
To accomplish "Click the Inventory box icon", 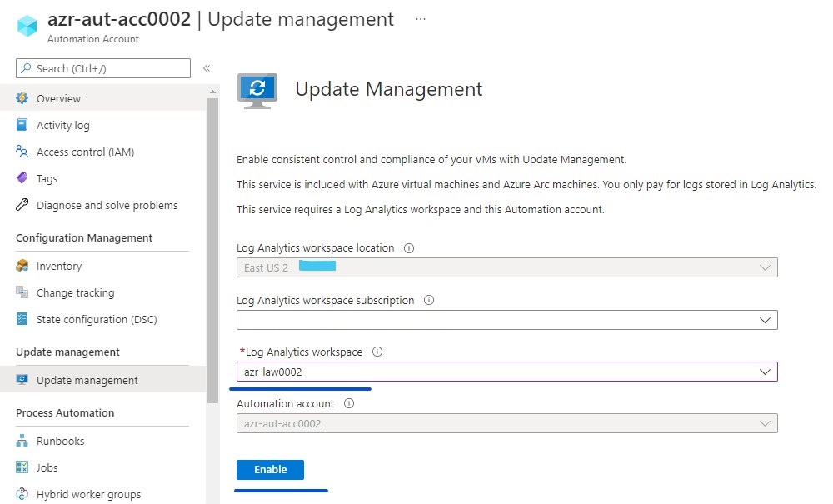I will [x=22, y=266].
